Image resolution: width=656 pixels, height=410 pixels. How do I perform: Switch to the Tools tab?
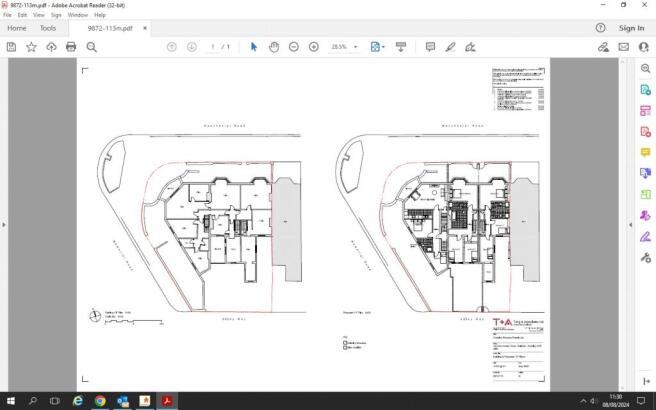tap(48, 28)
